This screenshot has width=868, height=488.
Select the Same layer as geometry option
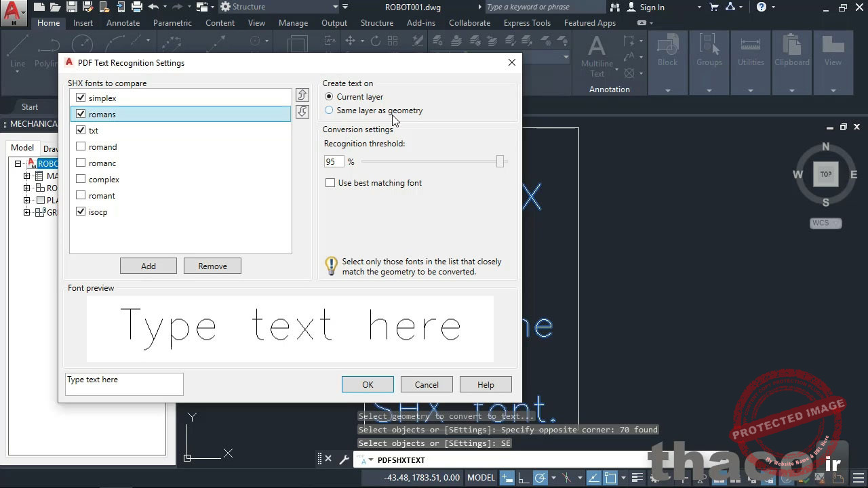click(329, 110)
